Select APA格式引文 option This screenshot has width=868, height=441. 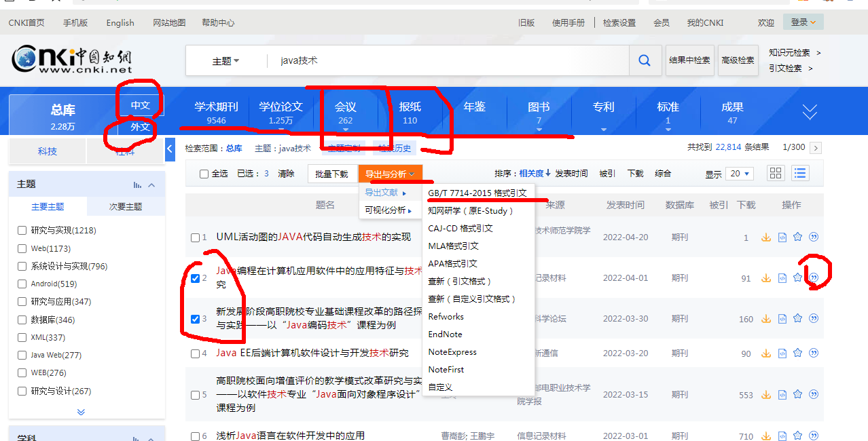pos(453,263)
